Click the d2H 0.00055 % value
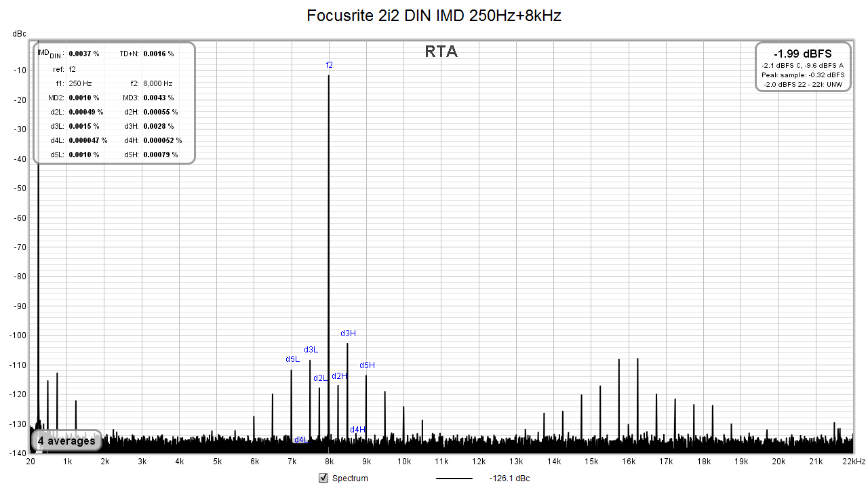Viewport: 868px width, 488px height. 161,112
